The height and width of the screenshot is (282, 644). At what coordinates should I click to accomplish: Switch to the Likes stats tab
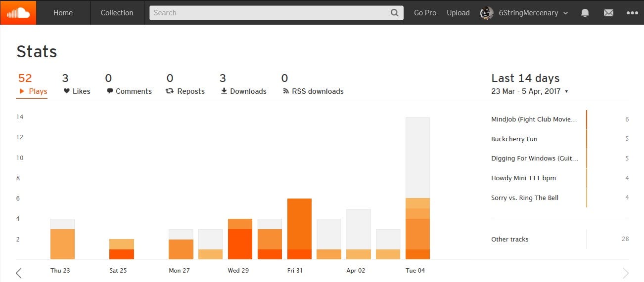[77, 84]
